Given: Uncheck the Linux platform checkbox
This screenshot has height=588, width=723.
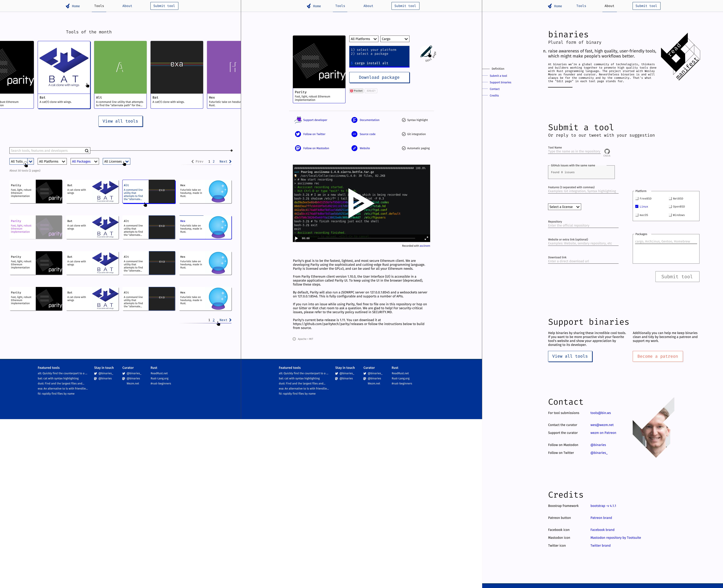Looking at the screenshot, I should [637, 206].
